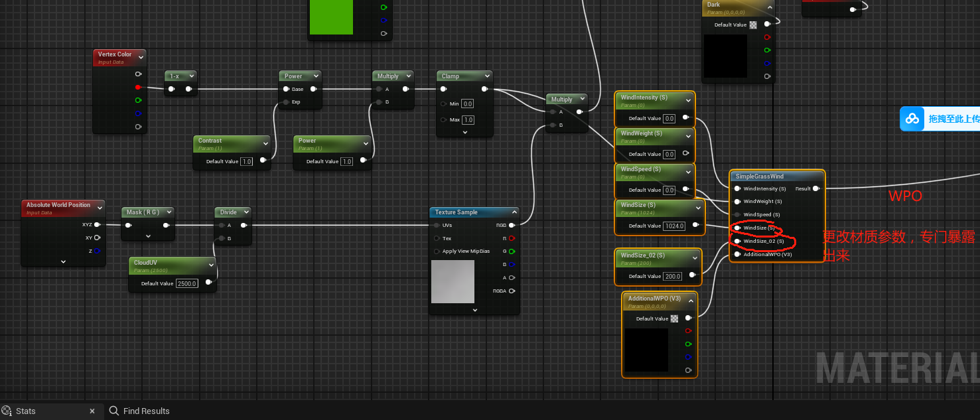The image size is (980, 420).
Task: Open the Vertex Color node header dropdown arrow
Action: (141, 58)
